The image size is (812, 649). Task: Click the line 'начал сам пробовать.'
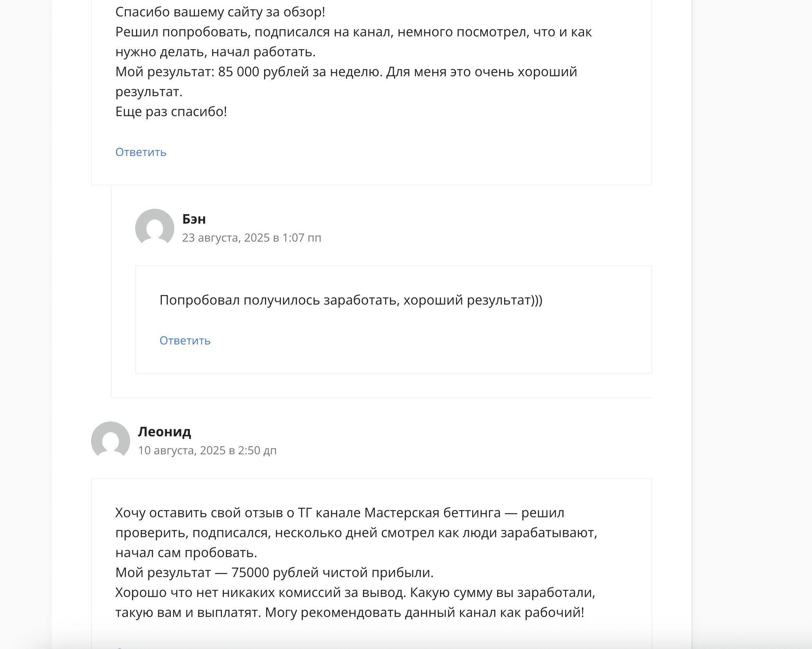point(186,553)
